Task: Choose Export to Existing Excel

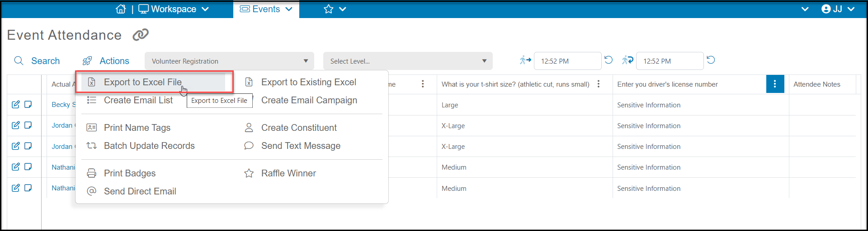Action: pyautogui.click(x=309, y=82)
